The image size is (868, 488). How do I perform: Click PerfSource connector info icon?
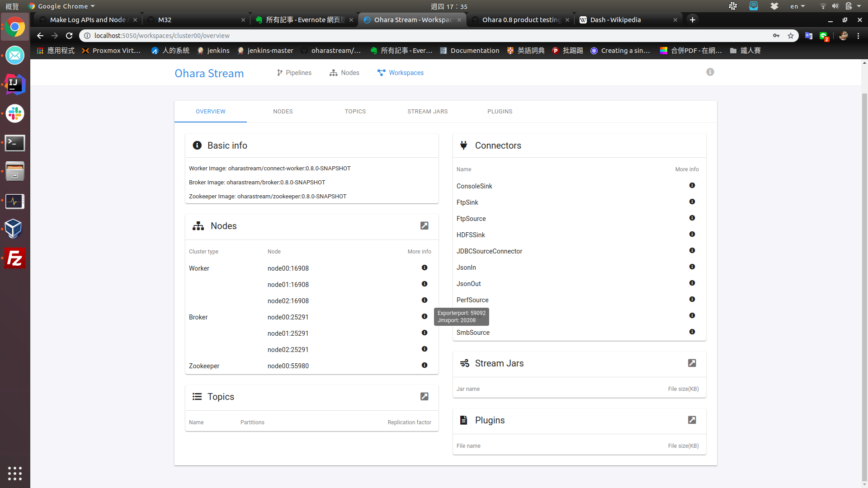click(692, 300)
